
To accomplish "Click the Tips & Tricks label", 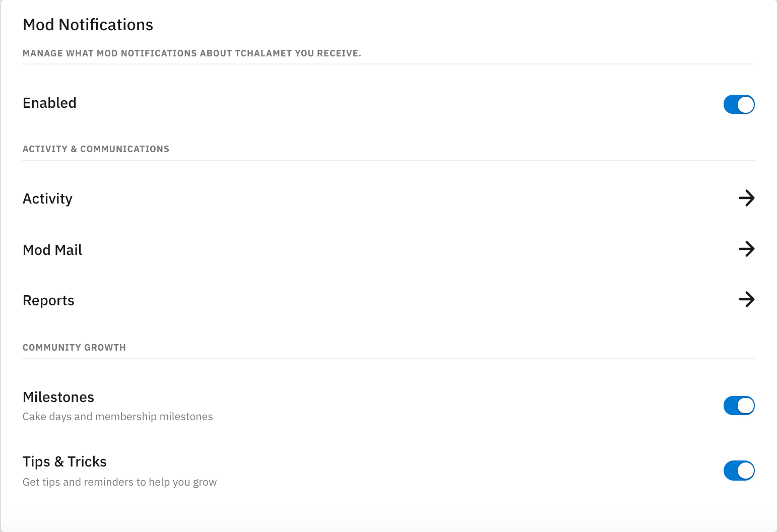I will (x=64, y=461).
